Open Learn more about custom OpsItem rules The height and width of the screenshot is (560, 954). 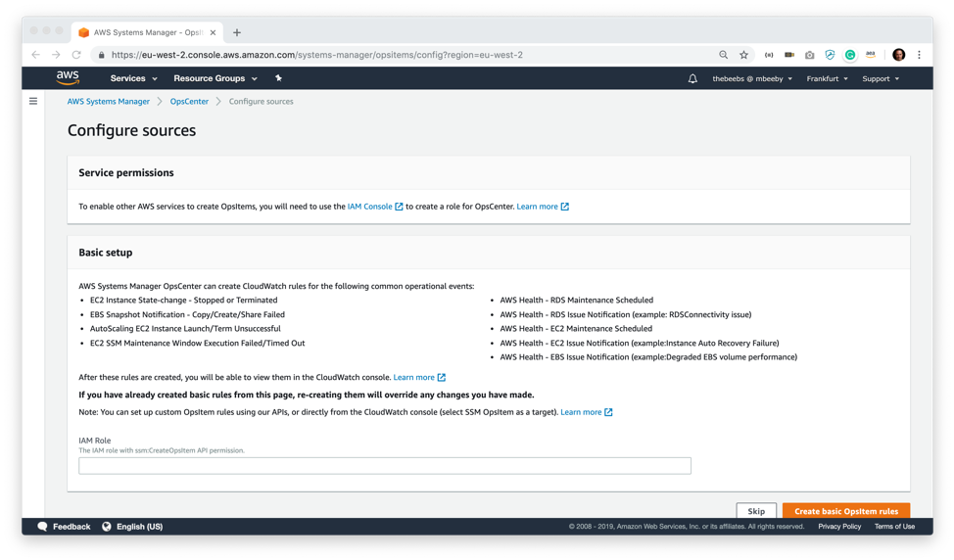coord(581,412)
